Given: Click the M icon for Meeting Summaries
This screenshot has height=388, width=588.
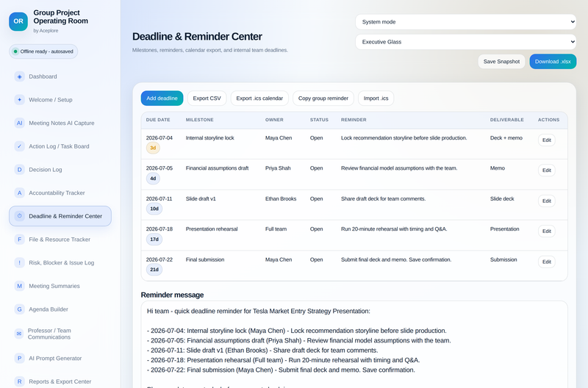Looking at the screenshot, I should coord(20,286).
